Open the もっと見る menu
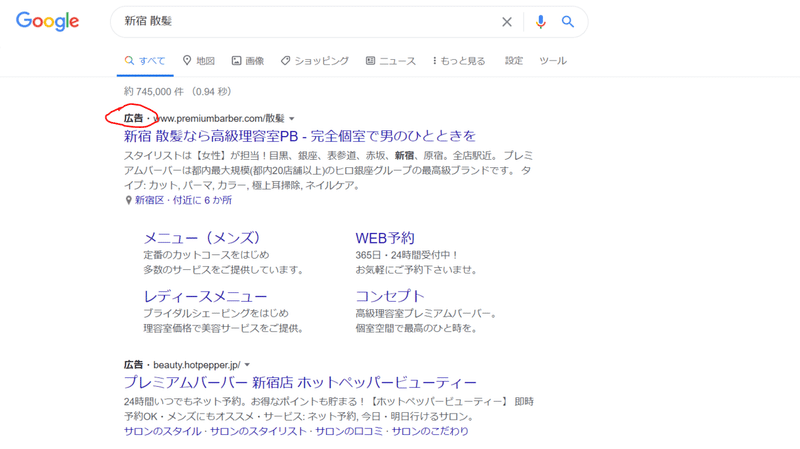The height and width of the screenshot is (449, 800). (459, 61)
